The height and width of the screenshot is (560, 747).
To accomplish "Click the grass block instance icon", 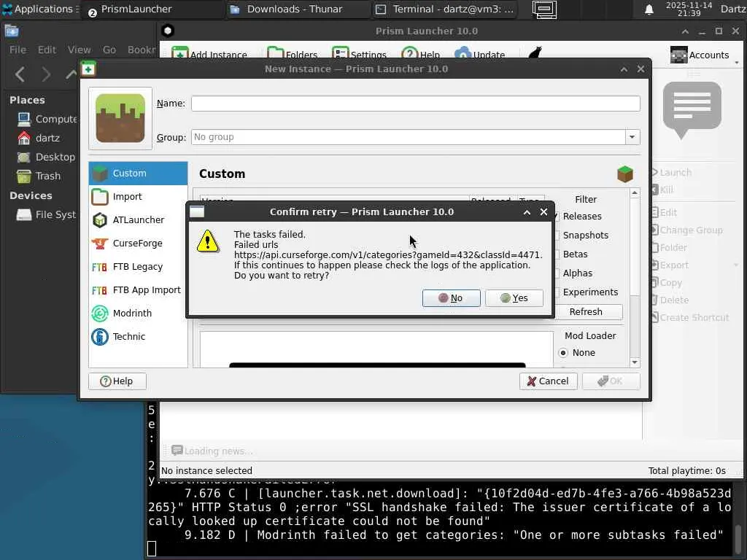I will tap(120, 118).
